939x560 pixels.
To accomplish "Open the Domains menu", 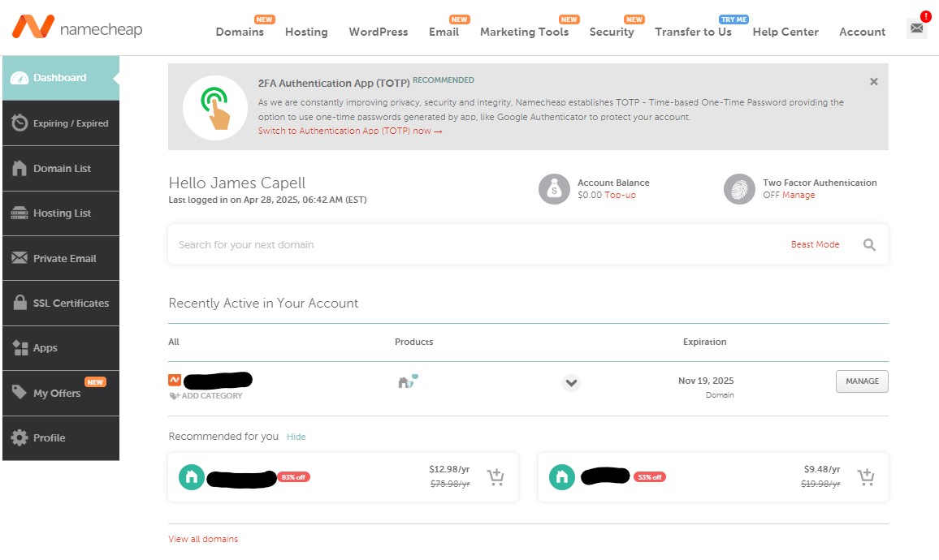I will point(240,32).
